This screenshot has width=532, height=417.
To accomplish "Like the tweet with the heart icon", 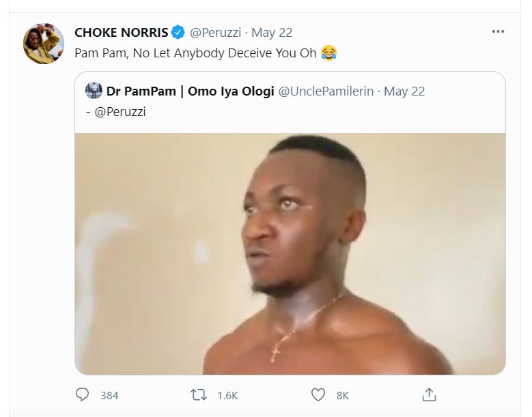I will [318, 394].
